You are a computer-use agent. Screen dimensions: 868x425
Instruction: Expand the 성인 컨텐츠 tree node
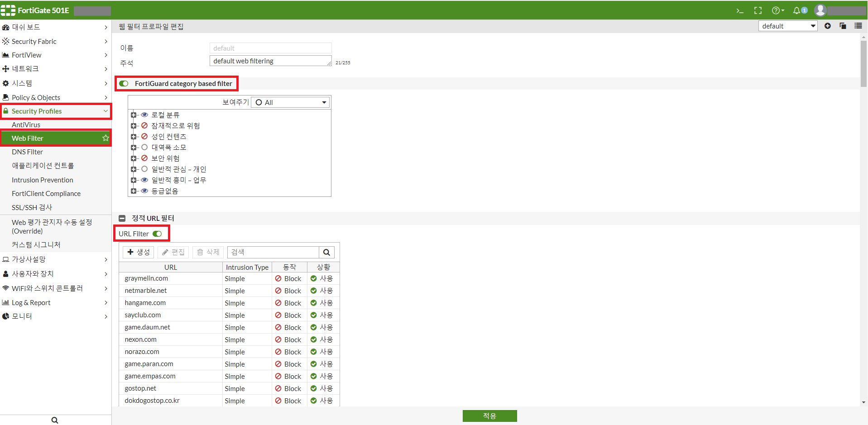tap(134, 137)
